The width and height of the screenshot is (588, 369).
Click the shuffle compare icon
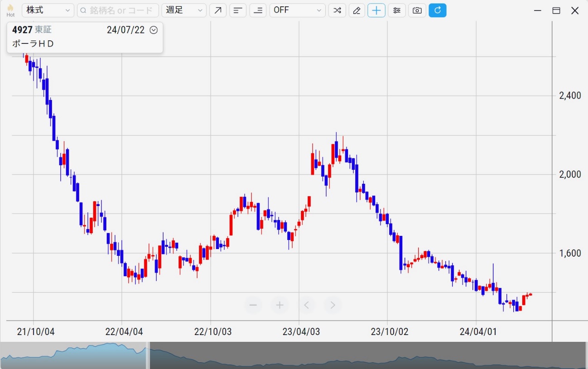click(337, 10)
